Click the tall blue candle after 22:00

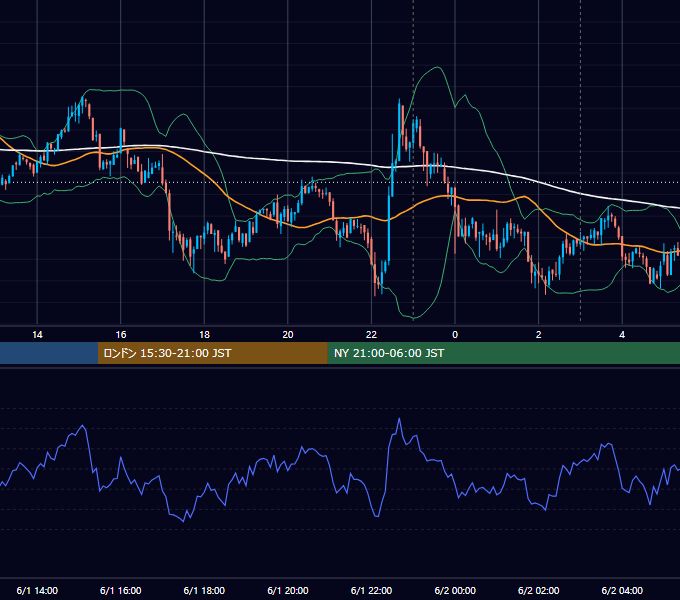[389, 228]
